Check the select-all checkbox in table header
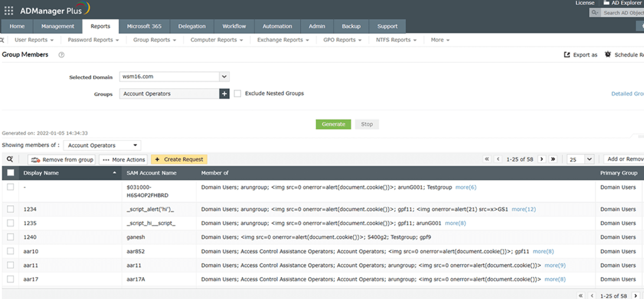The height and width of the screenshot is (299, 644). click(11, 173)
